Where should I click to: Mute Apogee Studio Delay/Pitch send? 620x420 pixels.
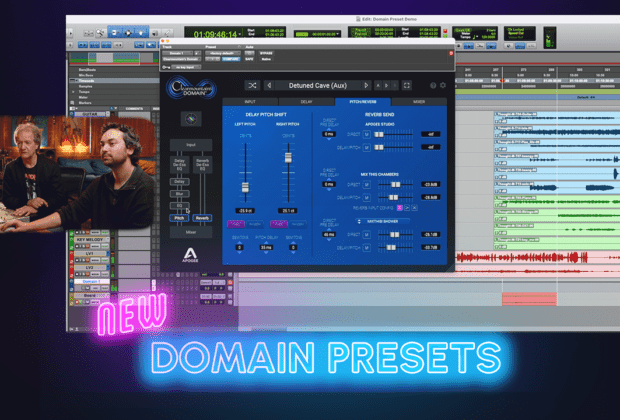point(367,148)
